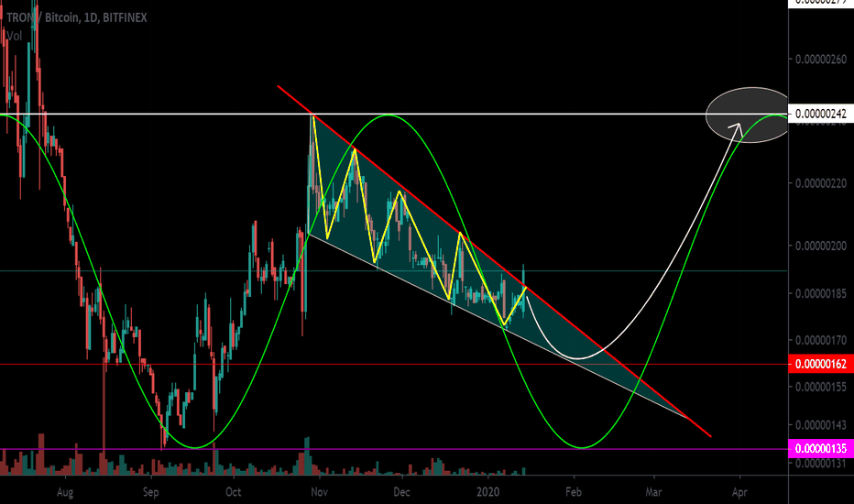Click the Sep date label
The image size is (854, 504).
[x=151, y=493]
